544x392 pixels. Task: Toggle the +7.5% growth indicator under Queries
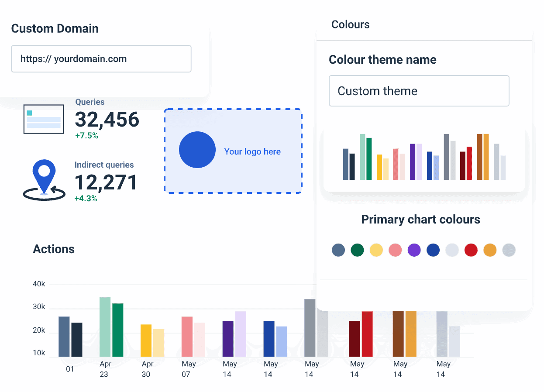(87, 135)
